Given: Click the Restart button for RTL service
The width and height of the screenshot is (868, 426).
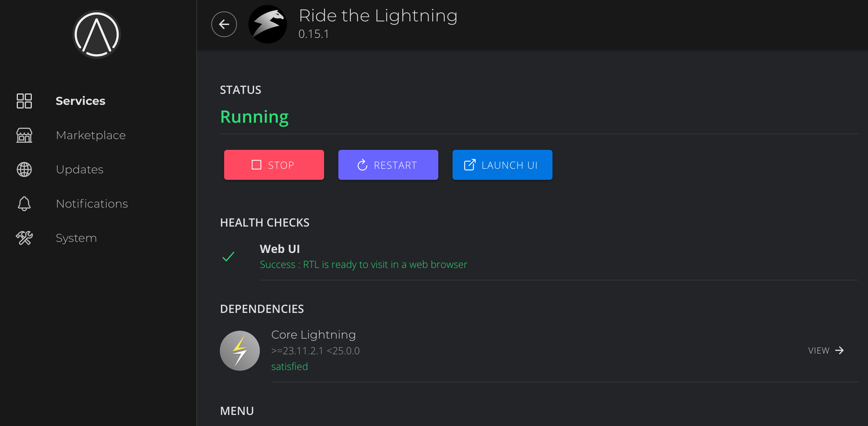Looking at the screenshot, I should [x=388, y=164].
